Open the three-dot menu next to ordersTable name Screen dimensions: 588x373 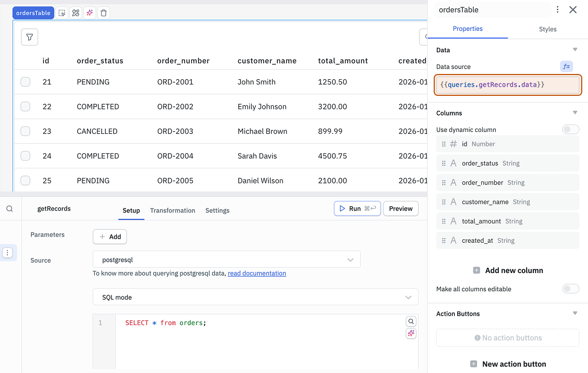[x=558, y=10]
